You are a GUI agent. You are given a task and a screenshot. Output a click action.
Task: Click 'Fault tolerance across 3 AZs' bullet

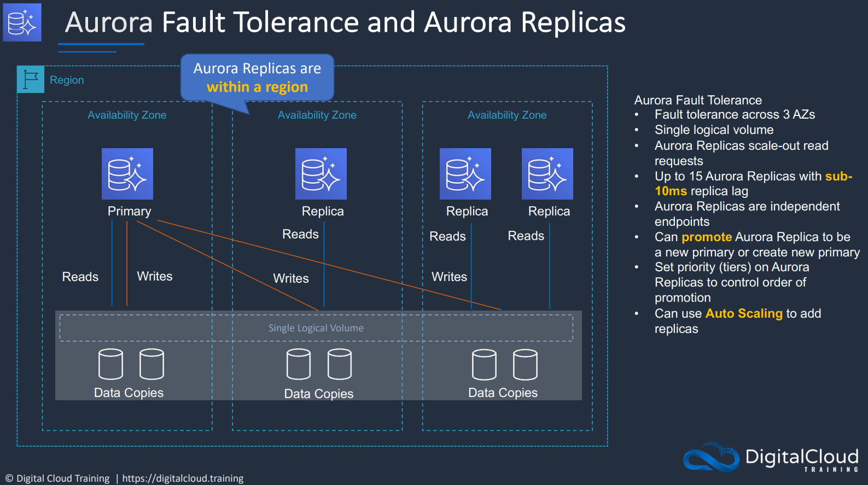pos(735,114)
